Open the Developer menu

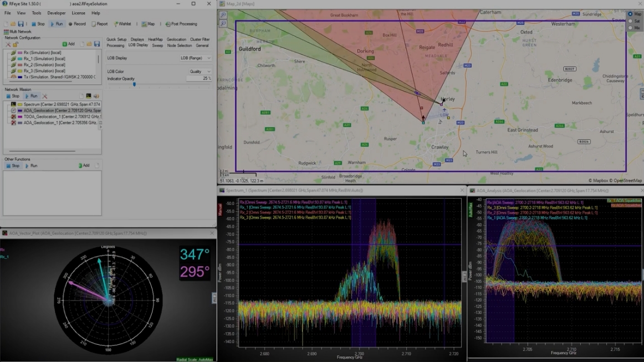tap(57, 13)
